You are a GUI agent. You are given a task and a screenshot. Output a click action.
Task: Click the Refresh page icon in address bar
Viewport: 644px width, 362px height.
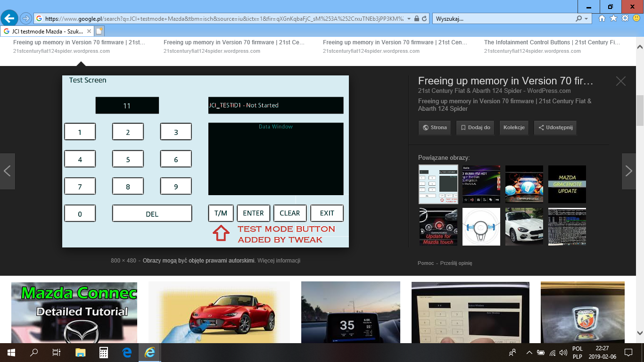(x=424, y=19)
